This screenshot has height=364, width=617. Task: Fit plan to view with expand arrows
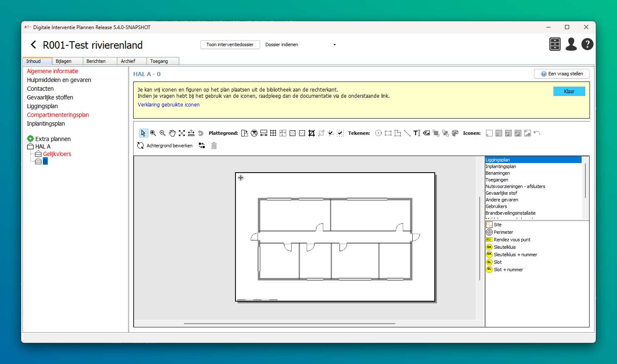pos(182,133)
